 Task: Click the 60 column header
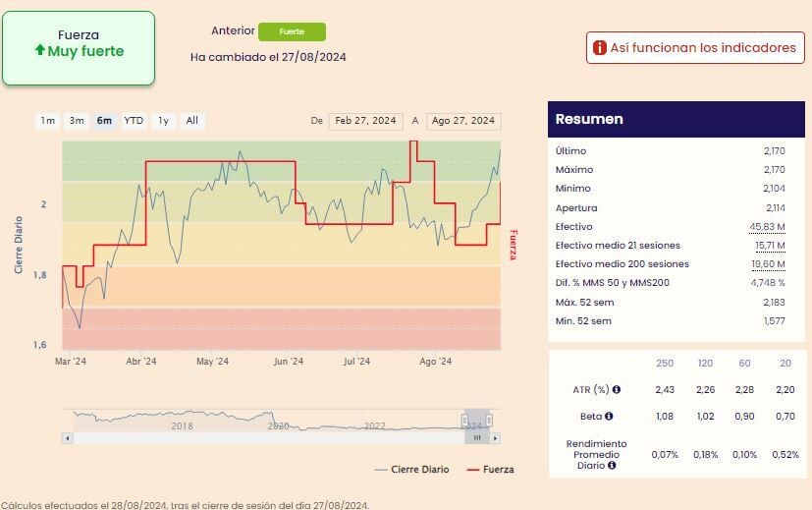pyautogui.click(x=744, y=364)
